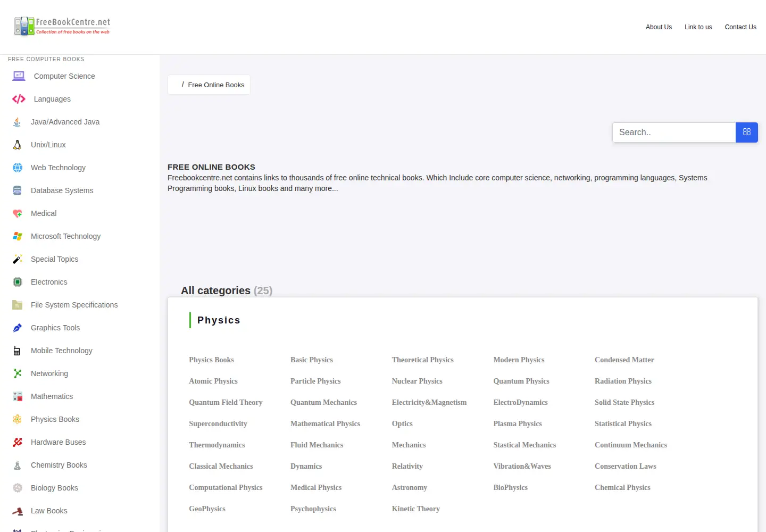Open Java/Advanced Java sidebar link
The height and width of the screenshot is (532, 766).
(x=65, y=122)
